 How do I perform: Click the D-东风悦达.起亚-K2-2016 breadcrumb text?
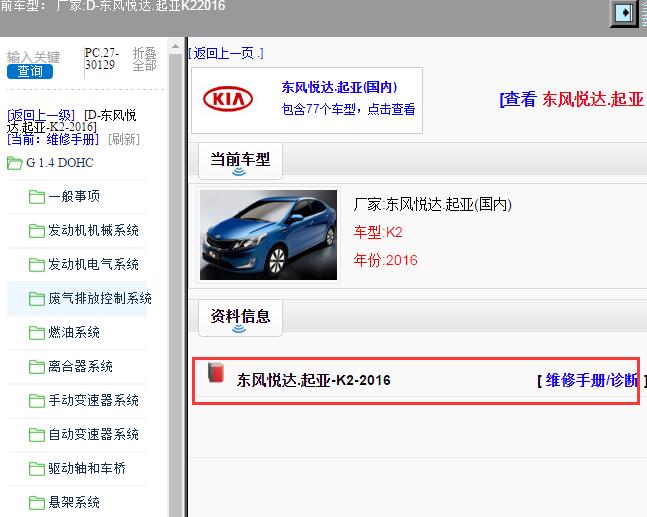click(71, 120)
